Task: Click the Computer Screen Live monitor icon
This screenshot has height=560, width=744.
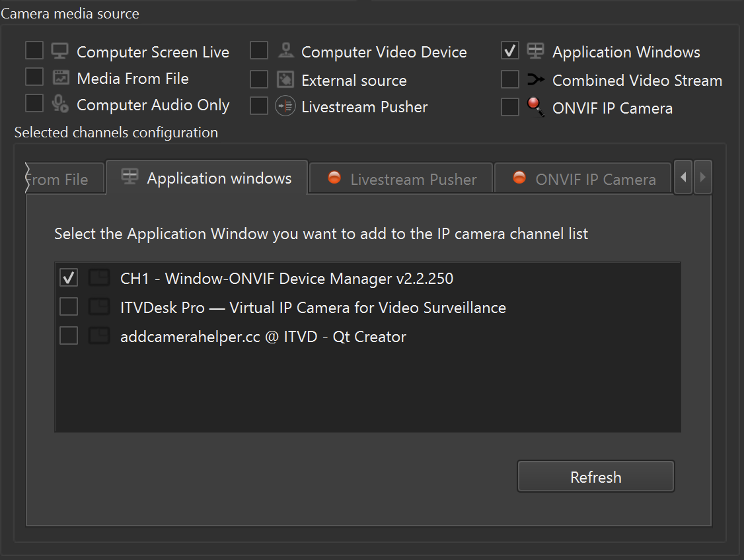Action: click(59, 51)
